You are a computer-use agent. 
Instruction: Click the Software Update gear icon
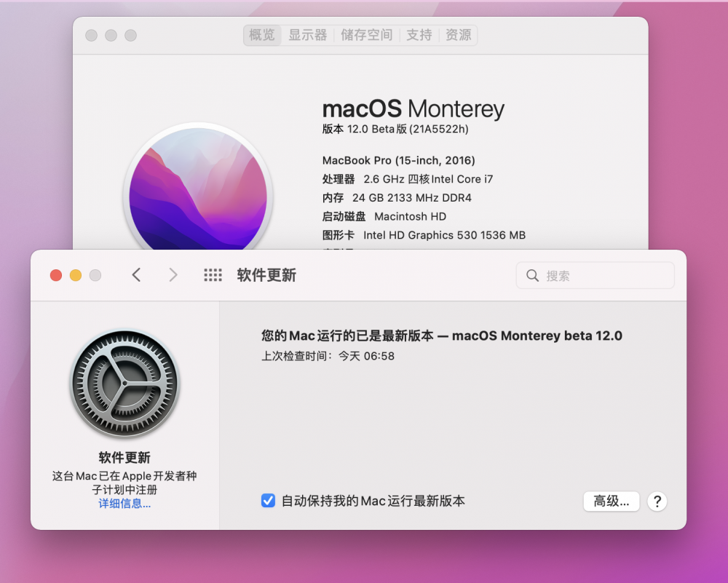124,384
